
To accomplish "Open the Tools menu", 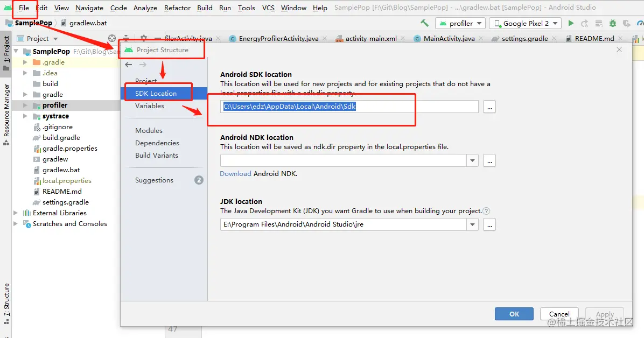I will [x=247, y=8].
